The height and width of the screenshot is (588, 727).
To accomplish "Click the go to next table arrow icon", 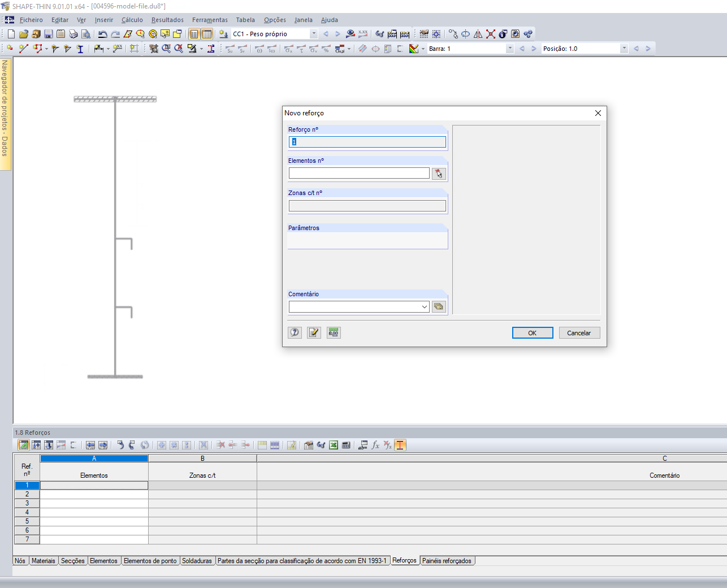I will pyautogui.click(x=103, y=445).
